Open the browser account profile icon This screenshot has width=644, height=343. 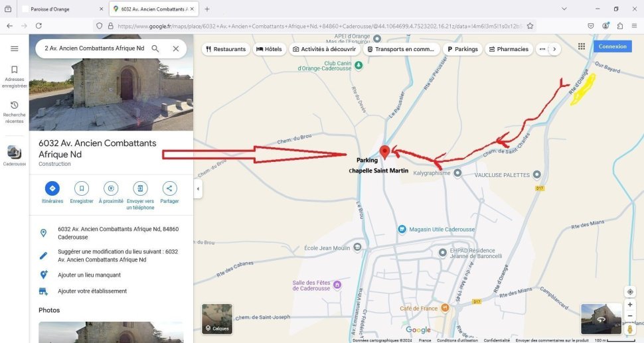click(x=605, y=26)
